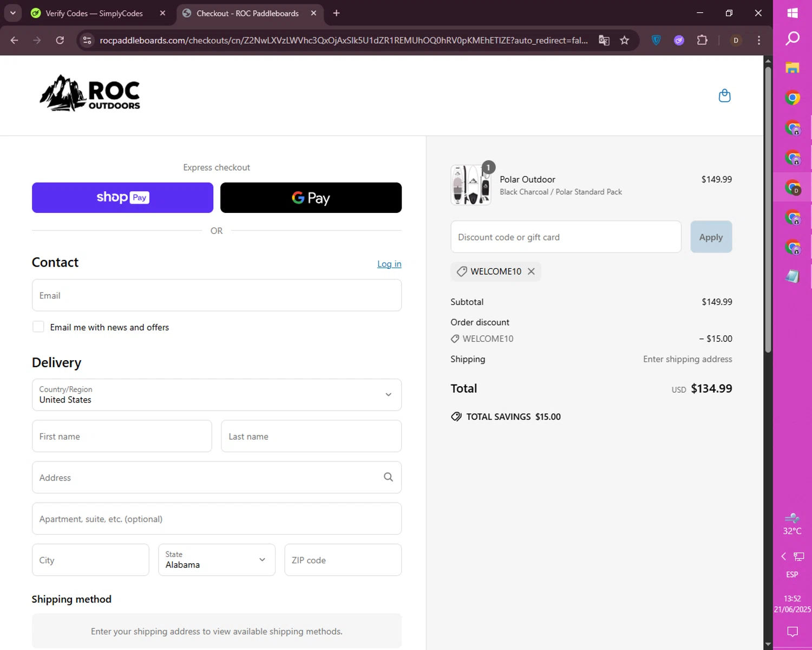Open the purple circular extension icon
Image resolution: width=812 pixels, height=650 pixels.
click(x=679, y=40)
